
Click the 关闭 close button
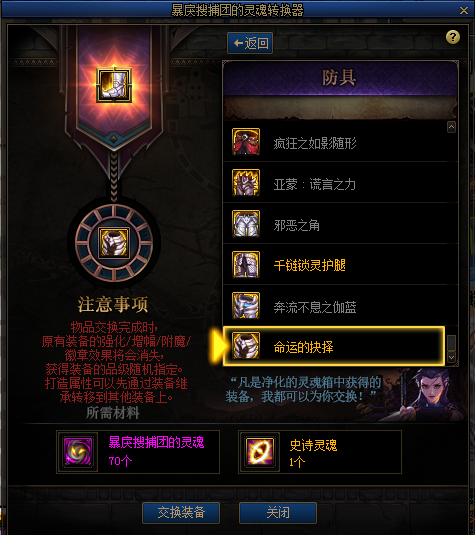(278, 512)
